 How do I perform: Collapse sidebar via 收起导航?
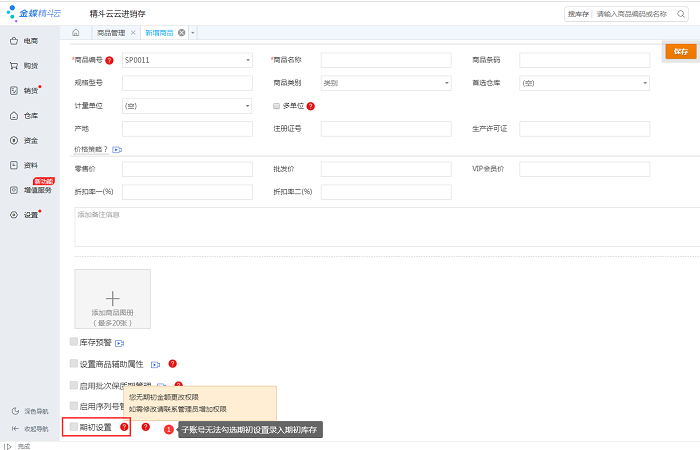28,429
